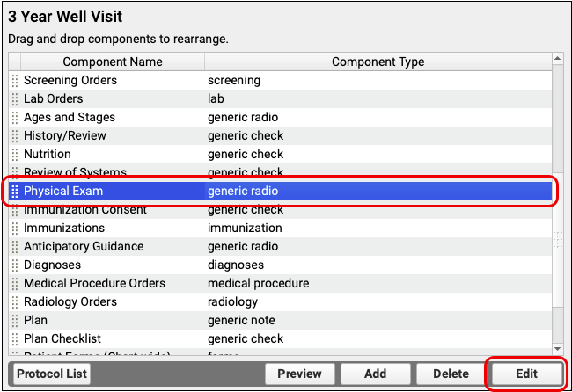
Task: Click the drag handle next to Diagnoses
Action: pos(15,265)
